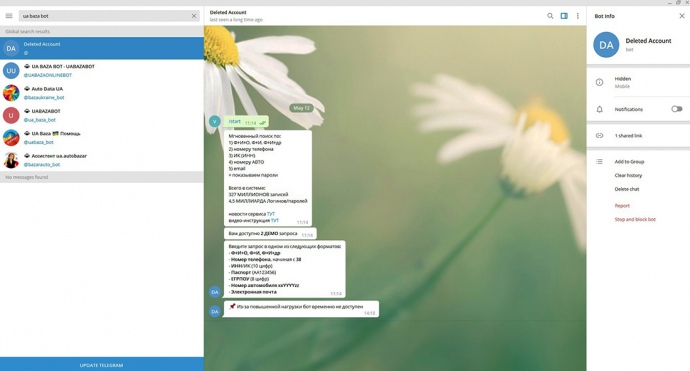This screenshot has height=371, width=690.
Task: Close the Bot Info panel
Action: [x=682, y=16]
